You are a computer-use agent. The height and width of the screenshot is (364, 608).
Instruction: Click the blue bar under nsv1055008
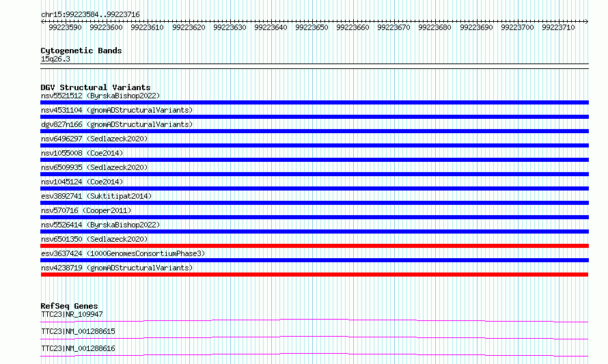[314, 160]
